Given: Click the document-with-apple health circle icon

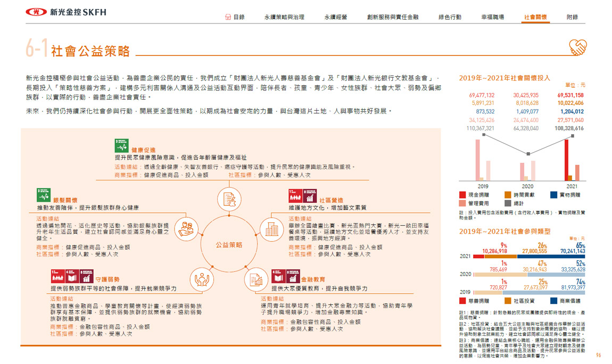Looking at the screenshot, I should (x=228, y=200).
